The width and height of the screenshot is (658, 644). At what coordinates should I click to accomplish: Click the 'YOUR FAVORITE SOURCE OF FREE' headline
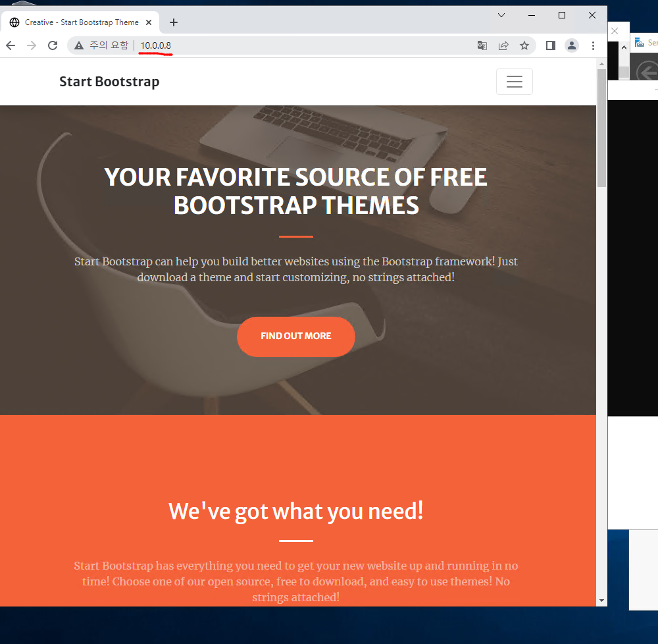pyautogui.click(x=296, y=176)
